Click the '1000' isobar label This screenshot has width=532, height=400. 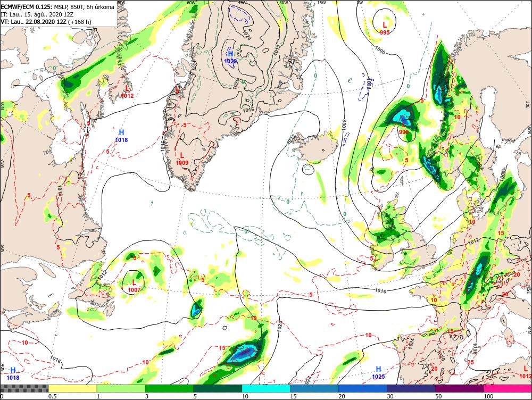[x=380, y=50]
